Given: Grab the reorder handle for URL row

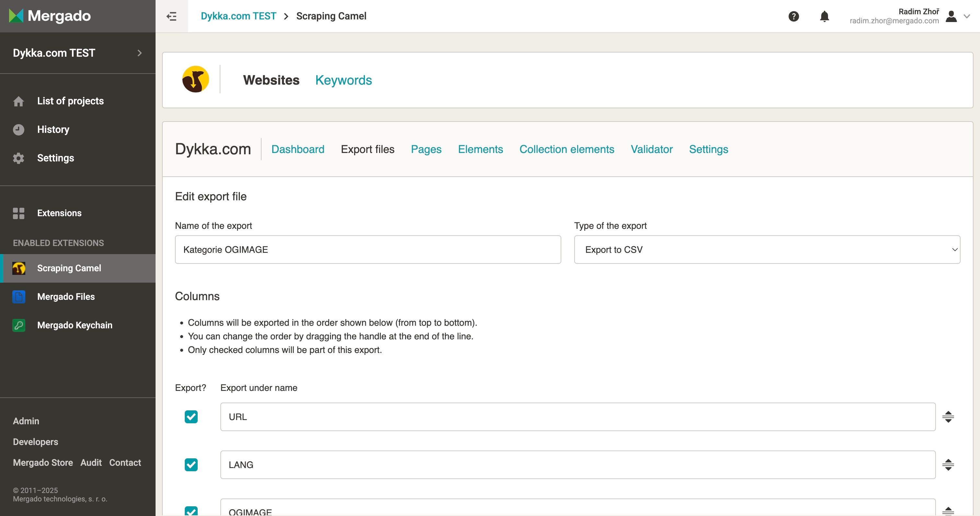Looking at the screenshot, I should pyautogui.click(x=948, y=417).
